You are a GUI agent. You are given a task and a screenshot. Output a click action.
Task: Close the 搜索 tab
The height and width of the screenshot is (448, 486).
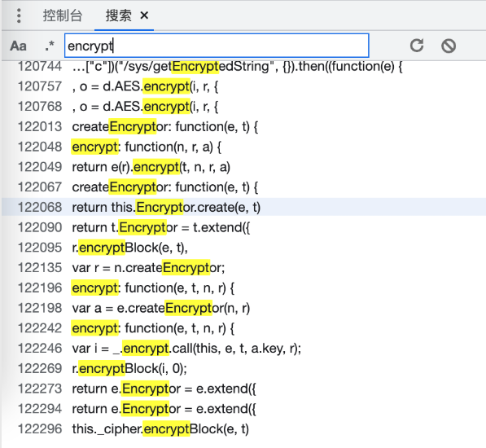pyautogui.click(x=144, y=15)
